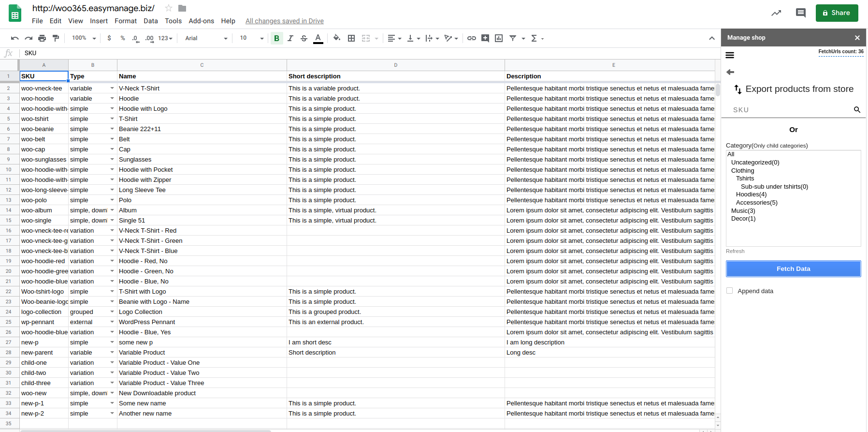Click the merge cells icon
Viewport: 868px width, 432px height.
(366, 38)
